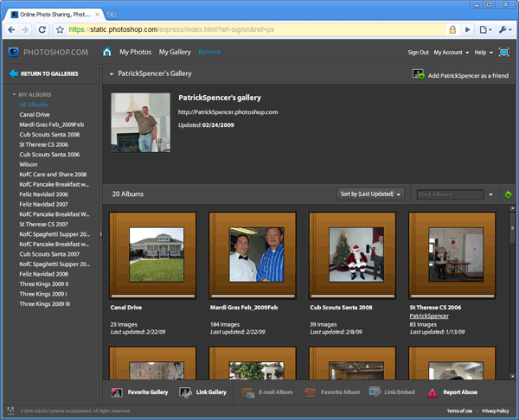Collapse the My Albums tree section
Image resolution: width=519 pixels, height=420 pixels.
tap(14, 94)
